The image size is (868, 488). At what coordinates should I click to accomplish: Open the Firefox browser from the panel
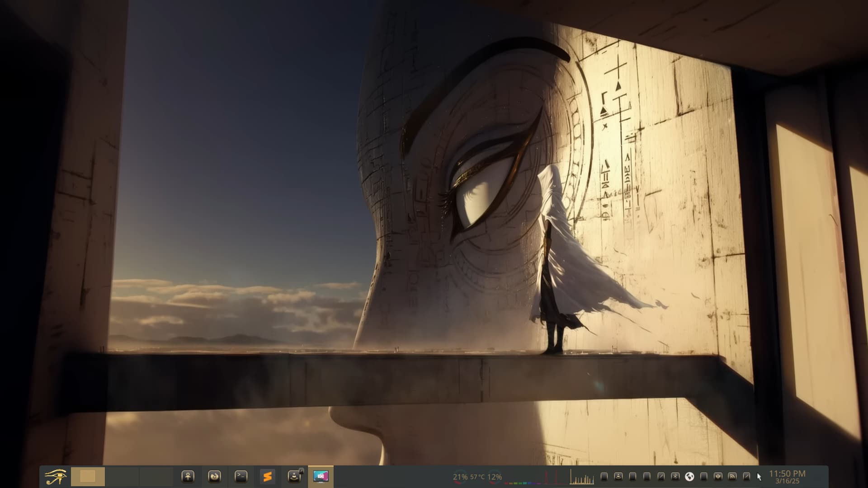point(214,476)
